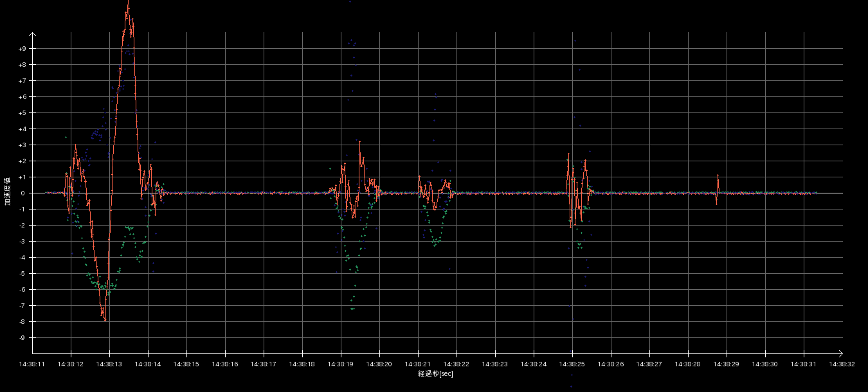Click the 14:38:11 time label

(x=32, y=364)
